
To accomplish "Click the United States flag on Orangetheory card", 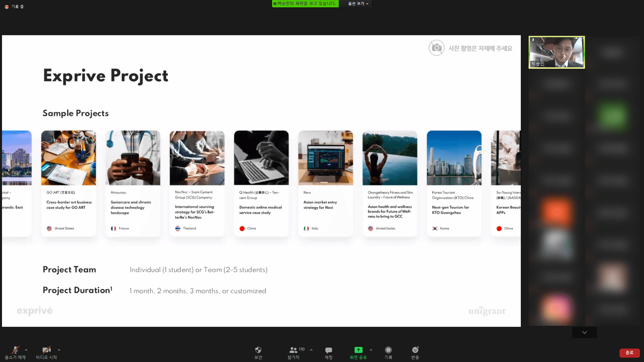I will click(371, 229).
